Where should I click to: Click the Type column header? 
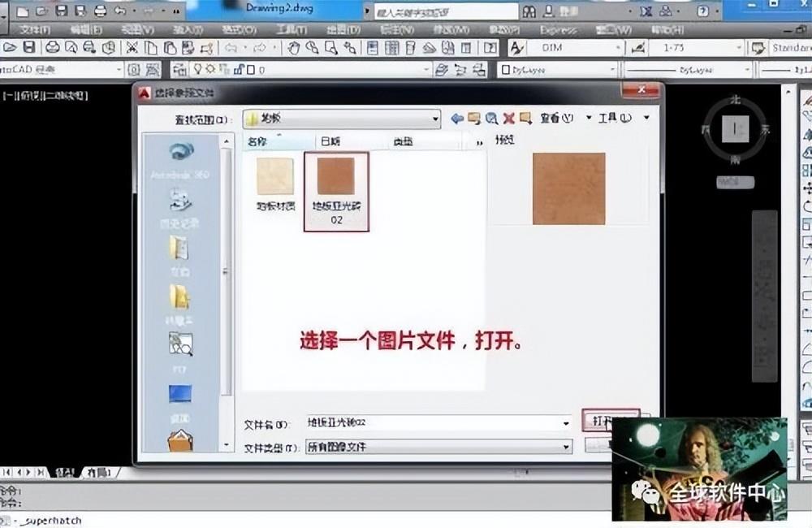(425, 141)
